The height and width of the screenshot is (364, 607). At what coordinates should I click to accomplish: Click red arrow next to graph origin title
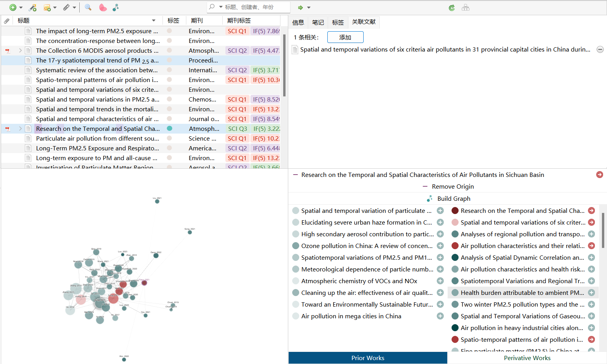599,175
